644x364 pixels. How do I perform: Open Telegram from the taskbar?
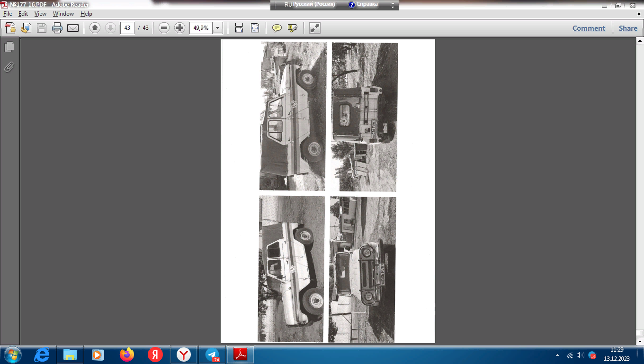[x=212, y=355]
